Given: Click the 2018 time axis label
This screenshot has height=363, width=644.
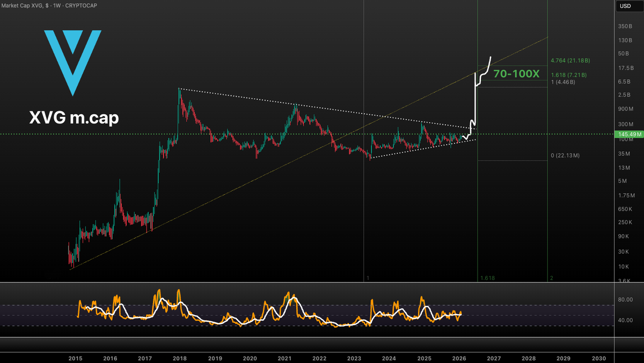Looking at the screenshot, I should click(180, 358).
